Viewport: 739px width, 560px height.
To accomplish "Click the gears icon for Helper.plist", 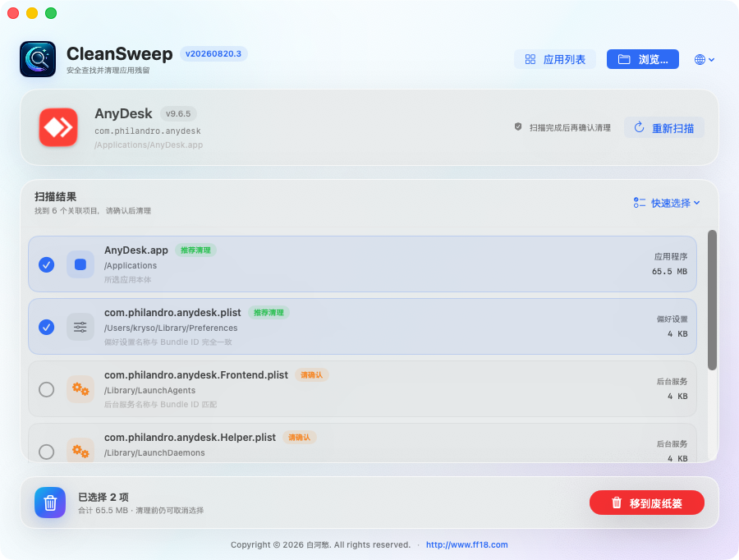I will click(x=80, y=452).
